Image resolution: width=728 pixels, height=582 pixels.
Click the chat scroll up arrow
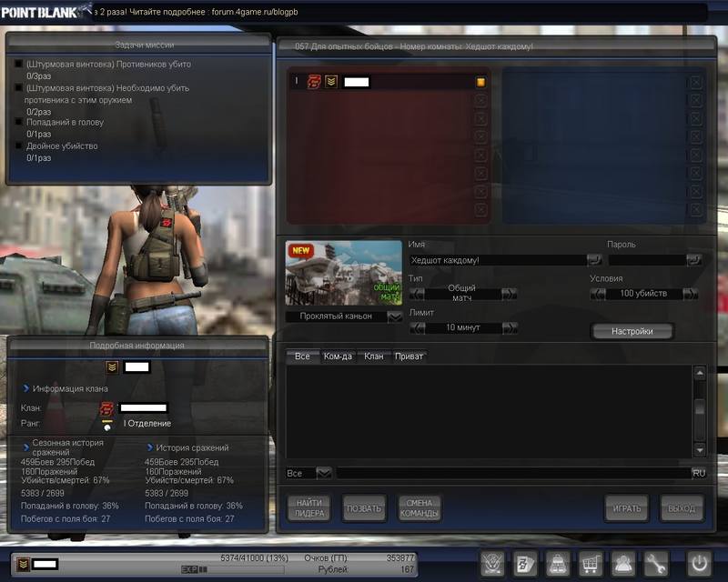point(700,373)
